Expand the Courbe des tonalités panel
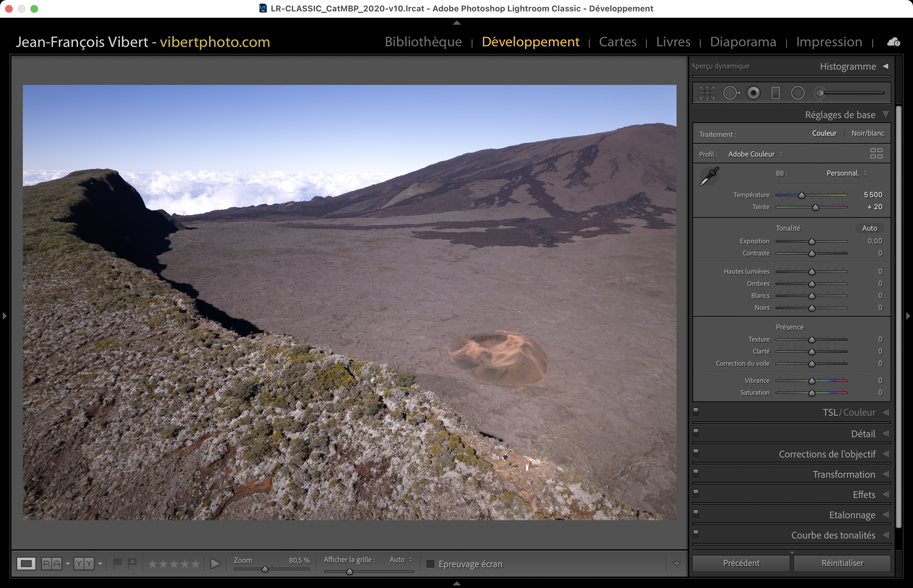 833,535
